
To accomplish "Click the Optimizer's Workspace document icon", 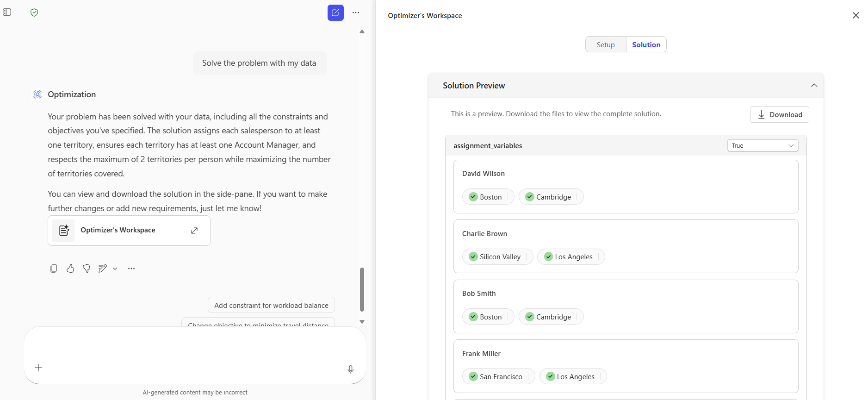I will click(x=64, y=230).
